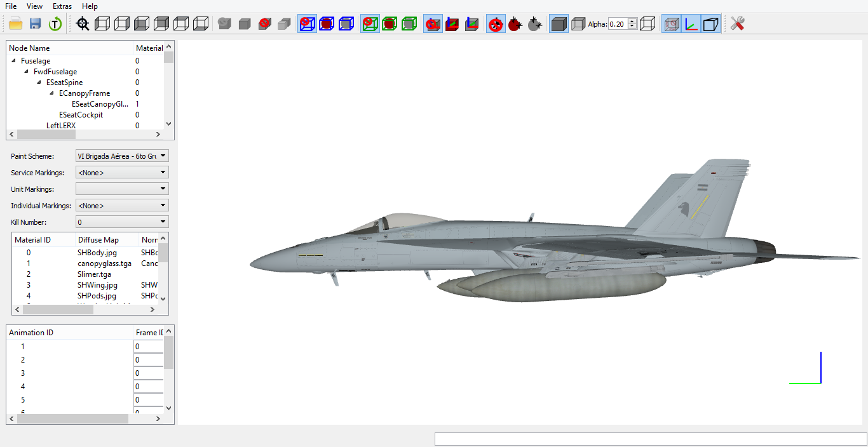Click the green circular T reload icon

(55, 24)
